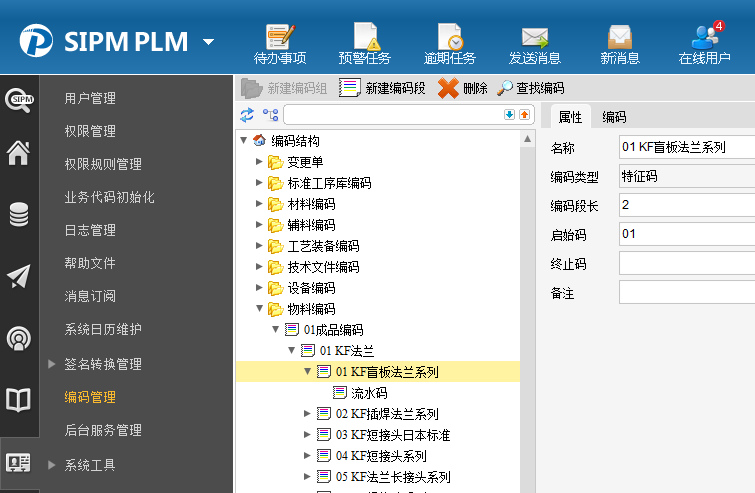This screenshot has width=755, height=493.
Task: Collapse the 物料编码 folder node
Action: click(x=260, y=309)
